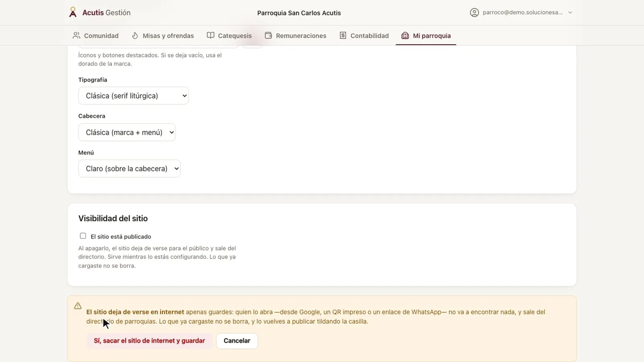The width and height of the screenshot is (644, 362).
Task: Click the 'El sitio está publicado' label
Action: tap(121, 237)
